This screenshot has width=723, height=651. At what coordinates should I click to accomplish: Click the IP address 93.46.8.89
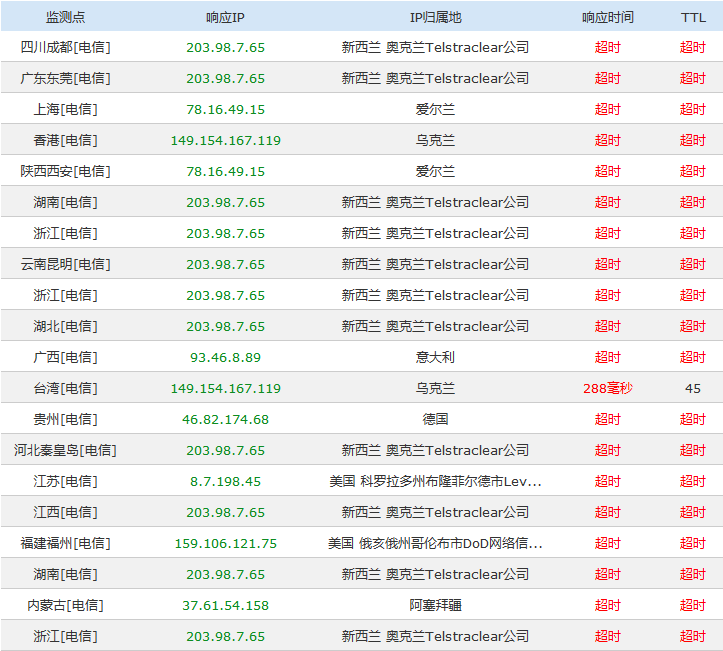point(225,357)
